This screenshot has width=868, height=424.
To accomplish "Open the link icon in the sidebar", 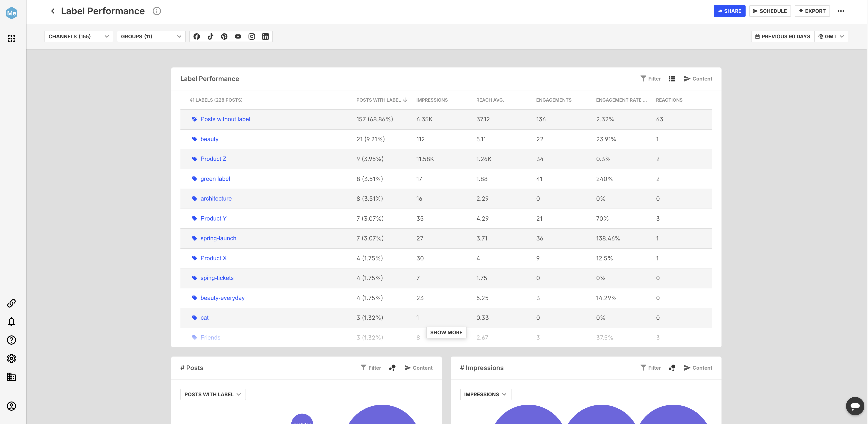I will pyautogui.click(x=11, y=303).
